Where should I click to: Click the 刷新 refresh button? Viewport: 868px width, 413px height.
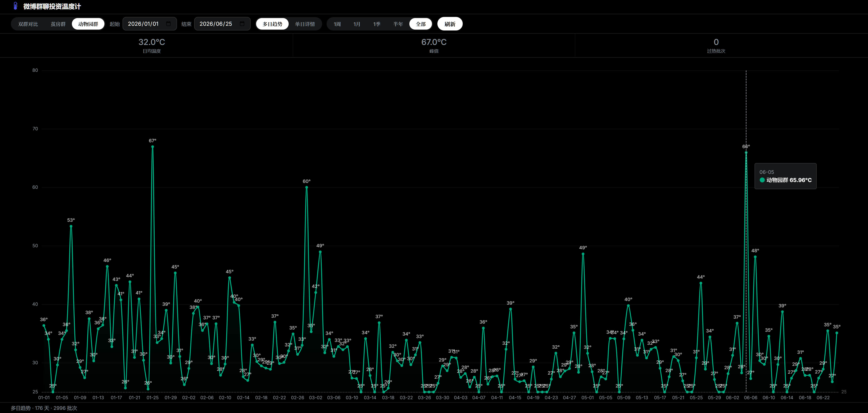450,24
